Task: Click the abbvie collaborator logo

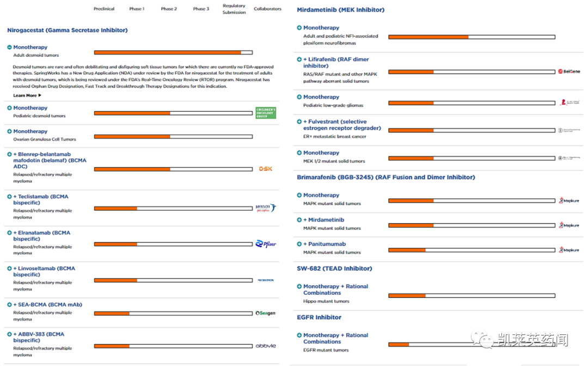Action: click(266, 346)
